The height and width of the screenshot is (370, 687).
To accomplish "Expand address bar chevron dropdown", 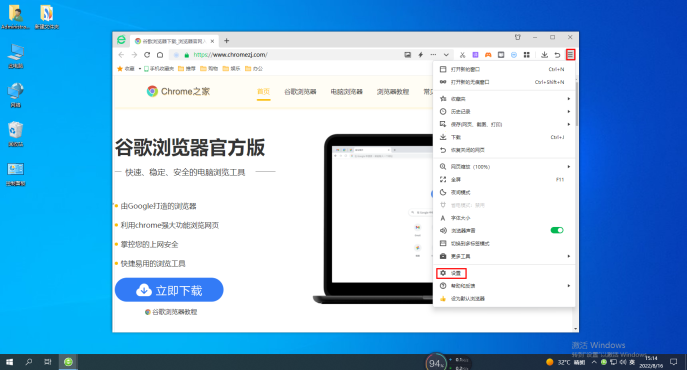I will point(446,55).
